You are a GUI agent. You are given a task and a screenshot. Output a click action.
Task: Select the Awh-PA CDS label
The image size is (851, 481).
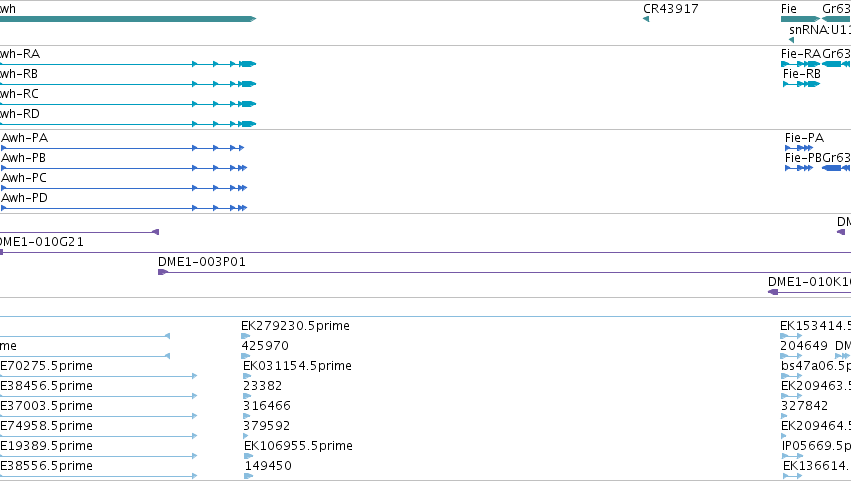(24, 138)
